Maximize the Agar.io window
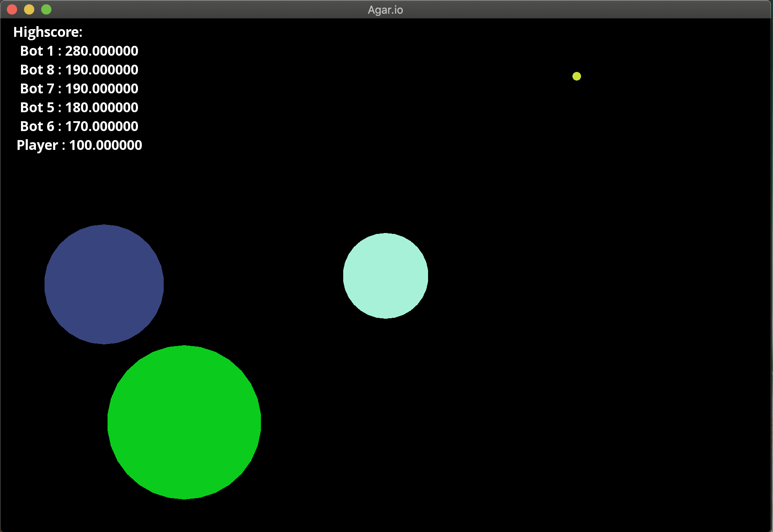This screenshot has width=773, height=532. click(46, 9)
